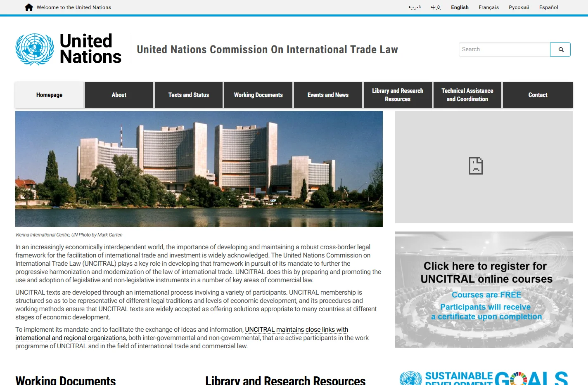Switch language to Arabic
This screenshot has height=385, width=588.
coord(415,7)
